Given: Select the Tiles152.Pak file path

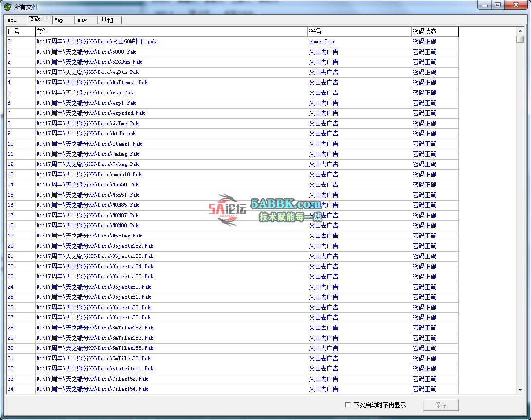Looking at the screenshot, I should point(92,379).
